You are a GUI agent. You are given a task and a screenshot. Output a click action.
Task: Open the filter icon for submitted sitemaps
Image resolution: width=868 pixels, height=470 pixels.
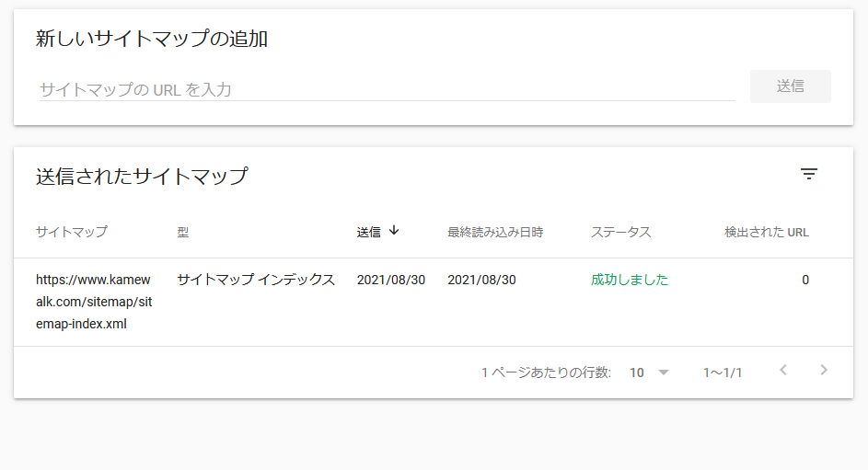pyautogui.click(x=809, y=174)
